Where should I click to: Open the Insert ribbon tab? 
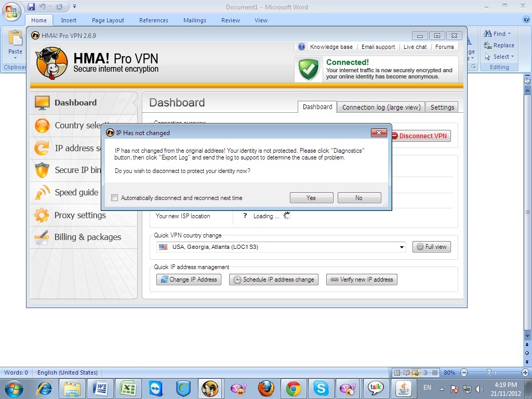69,20
